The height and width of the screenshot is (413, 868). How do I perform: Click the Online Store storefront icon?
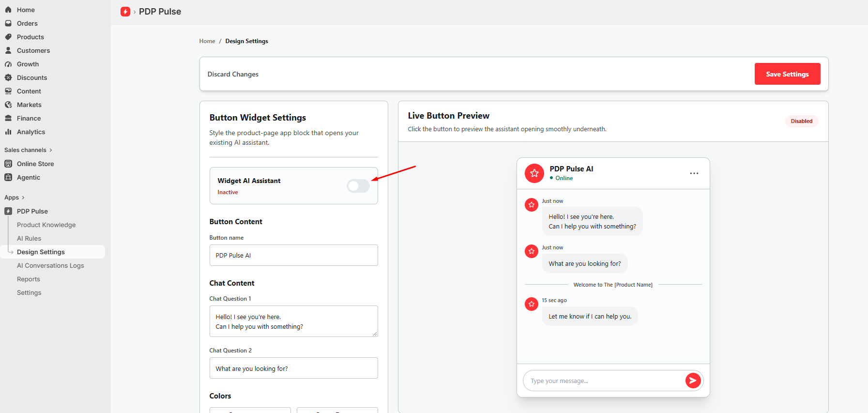coord(8,164)
